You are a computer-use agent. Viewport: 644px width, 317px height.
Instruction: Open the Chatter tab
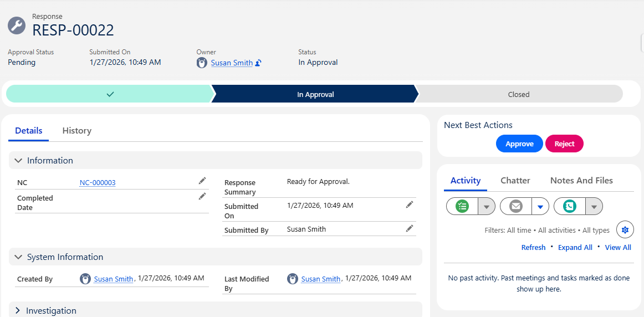pyautogui.click(x=515, y=181)
